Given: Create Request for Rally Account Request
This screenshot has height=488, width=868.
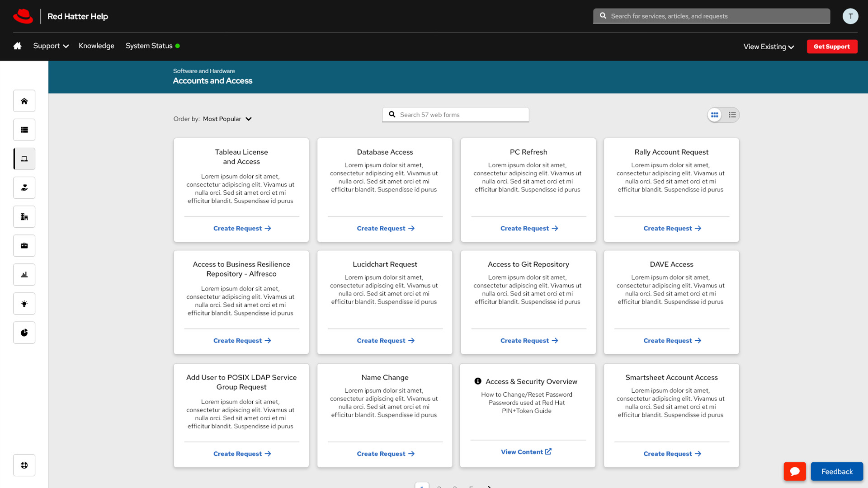Looking at the screenshot, I should [672, 228].
